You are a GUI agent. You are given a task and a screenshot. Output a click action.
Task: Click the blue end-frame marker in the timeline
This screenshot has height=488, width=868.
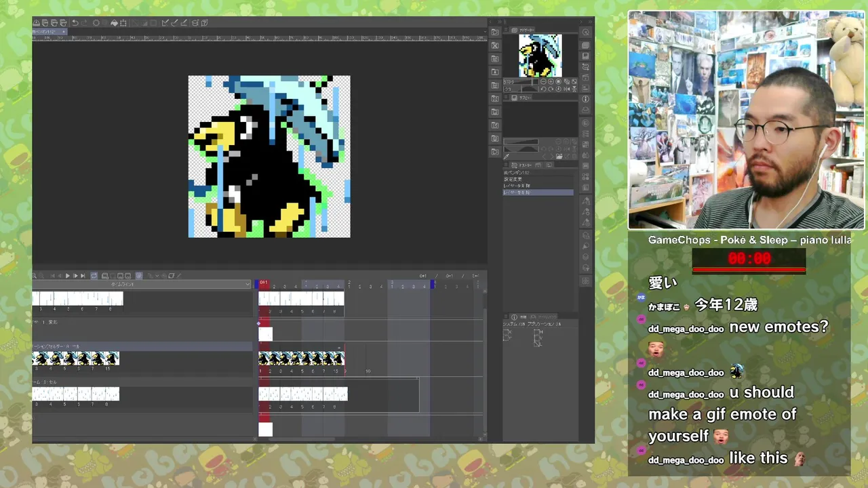(x=433, y=285)
